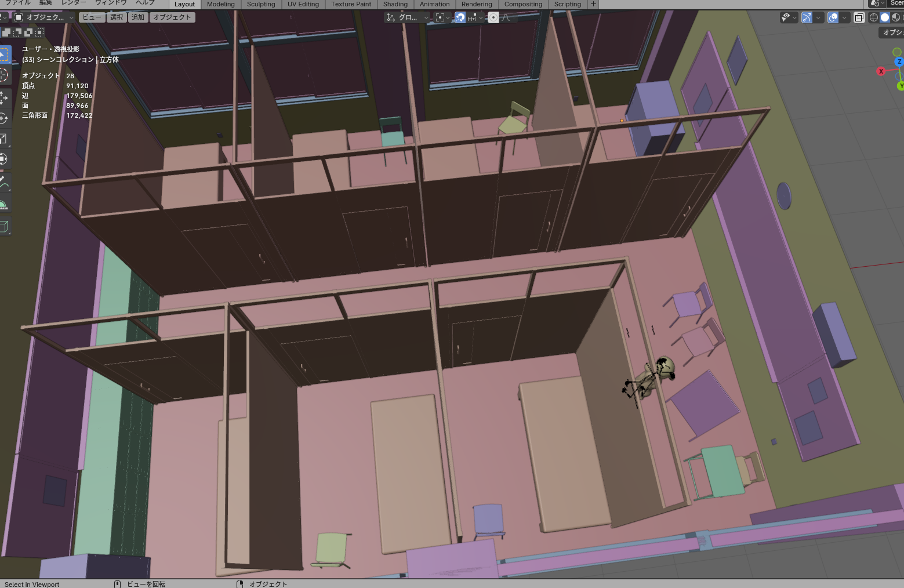This screenshot has width=904, height=588.
Task: Pick the Annotate pencil tool
Action: pyautogui.click(x=3, y=184)
